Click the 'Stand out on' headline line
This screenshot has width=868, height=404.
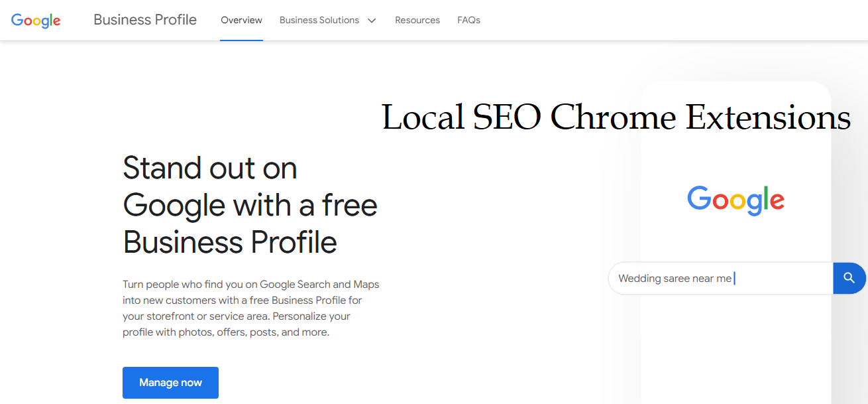click(x=209, y=168)
